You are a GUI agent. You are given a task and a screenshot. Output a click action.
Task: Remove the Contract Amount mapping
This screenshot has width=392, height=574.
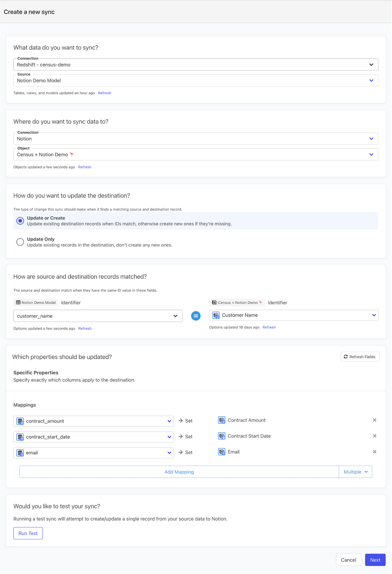[374, 420]
